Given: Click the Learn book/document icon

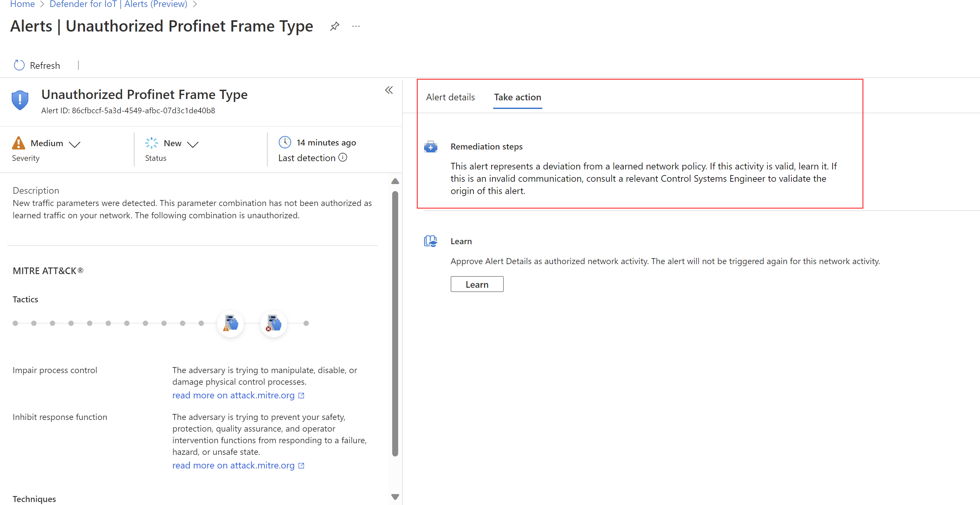Looking at the screenshot, I should (430, 240).
